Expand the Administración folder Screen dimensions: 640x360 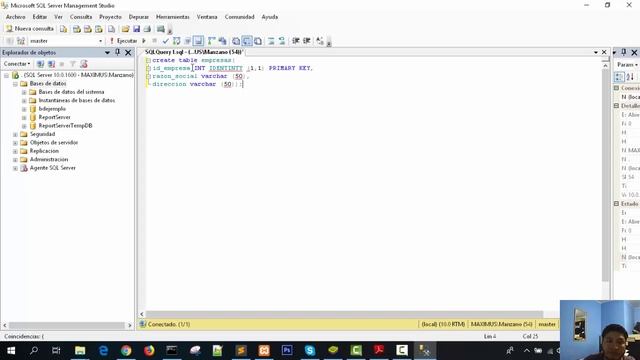(15, 160)
